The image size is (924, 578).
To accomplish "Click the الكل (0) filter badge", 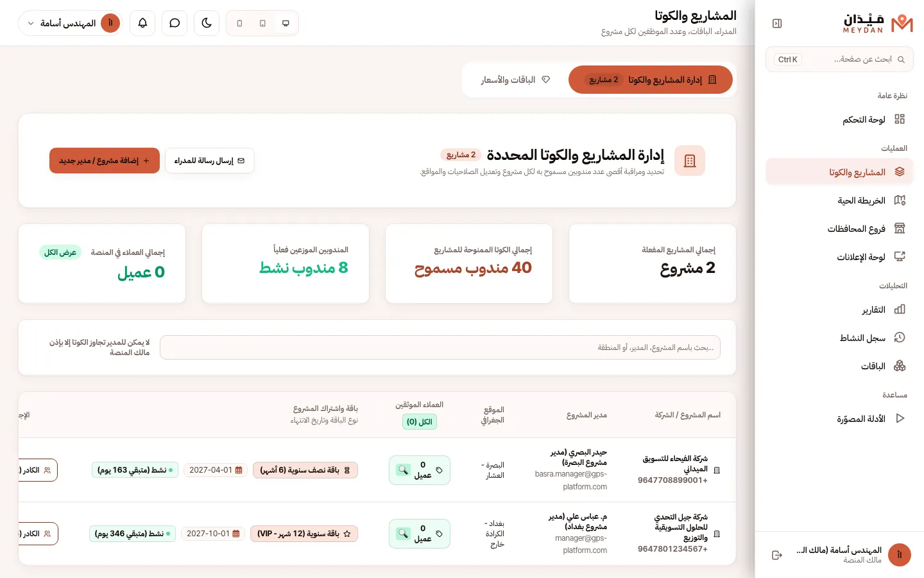I will [x=420, y=421].
